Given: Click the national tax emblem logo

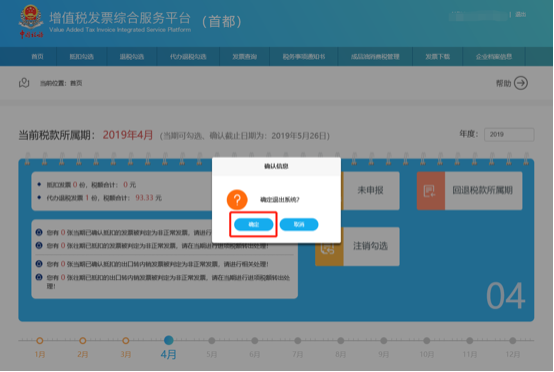Looking at the screenshot, I should (31, 21).
